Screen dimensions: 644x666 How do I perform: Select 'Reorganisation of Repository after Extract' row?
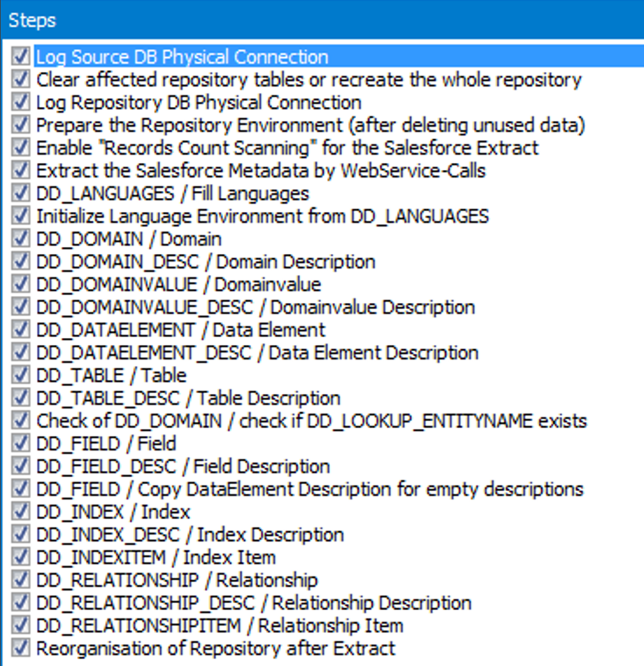click(215, 649)
